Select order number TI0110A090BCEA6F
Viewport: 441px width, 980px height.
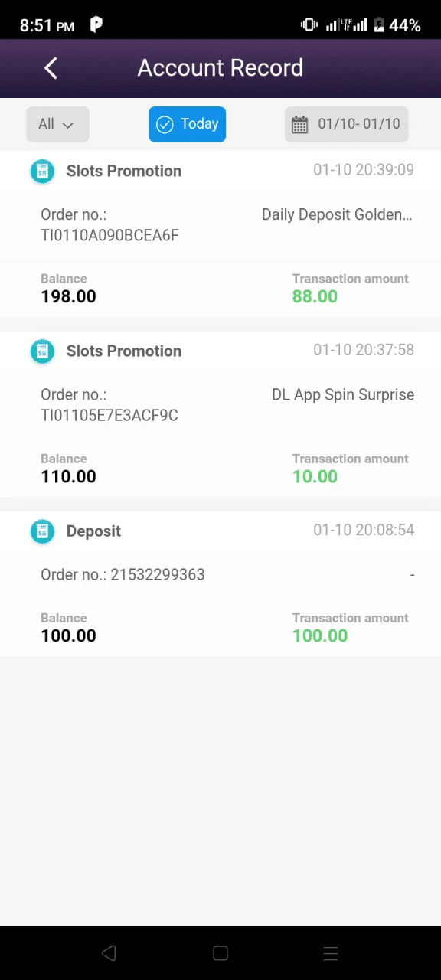109,235
